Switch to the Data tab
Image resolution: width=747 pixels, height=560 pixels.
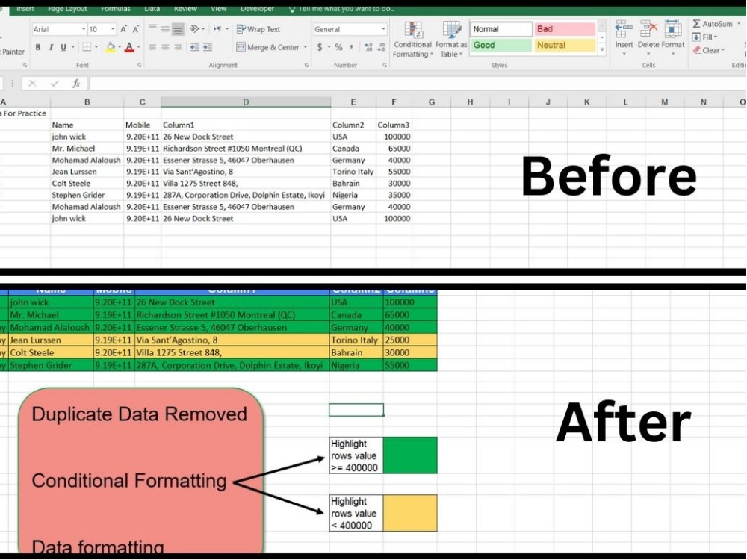(152, 9)
